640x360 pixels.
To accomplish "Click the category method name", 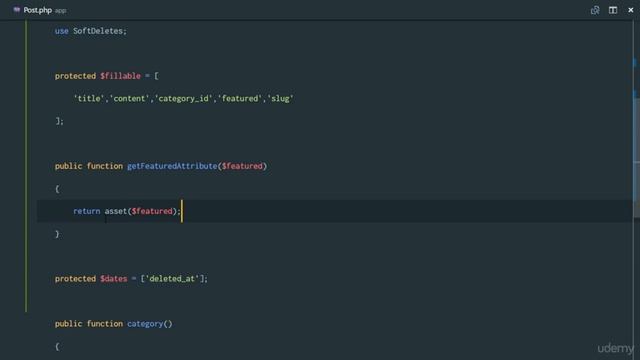I will point(145,324).
